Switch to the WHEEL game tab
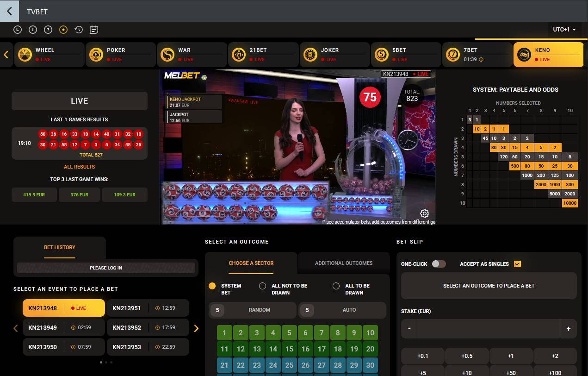 click(50, 55)
